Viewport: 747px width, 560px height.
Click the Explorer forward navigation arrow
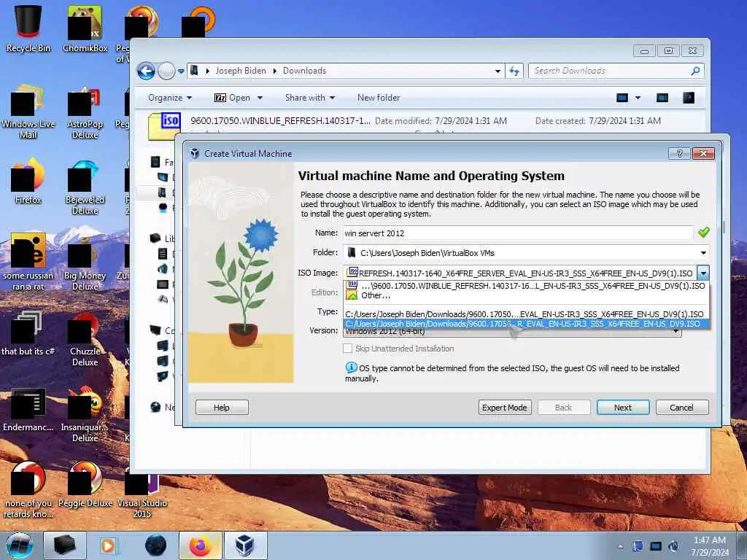166,71
